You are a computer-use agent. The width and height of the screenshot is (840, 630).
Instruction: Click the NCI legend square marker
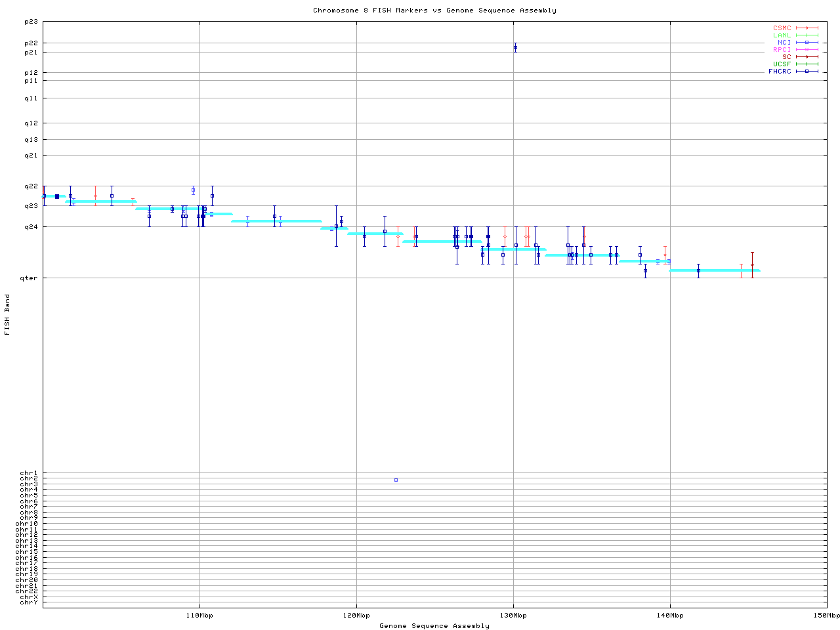pyautogui.click(x=807, y=43)
